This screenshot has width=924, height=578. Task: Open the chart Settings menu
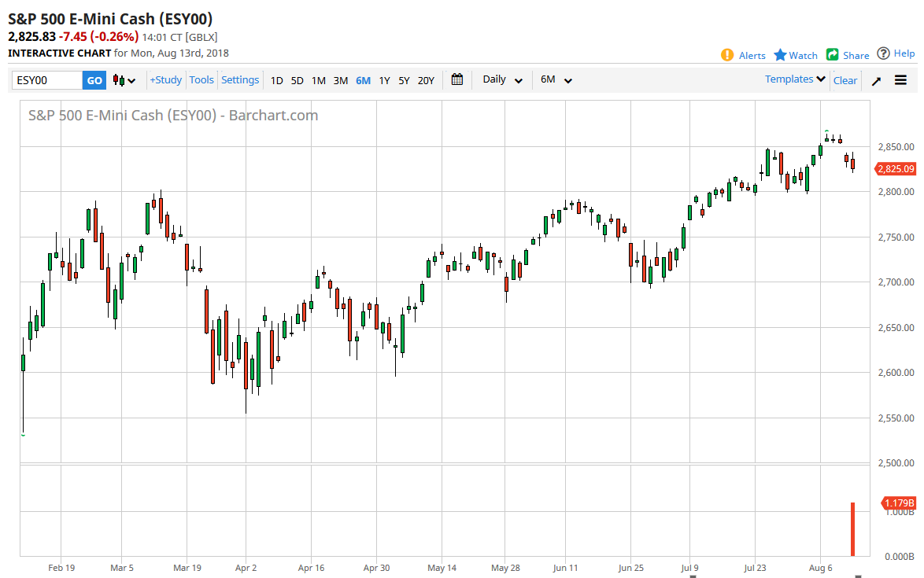[x=240, y=79]
